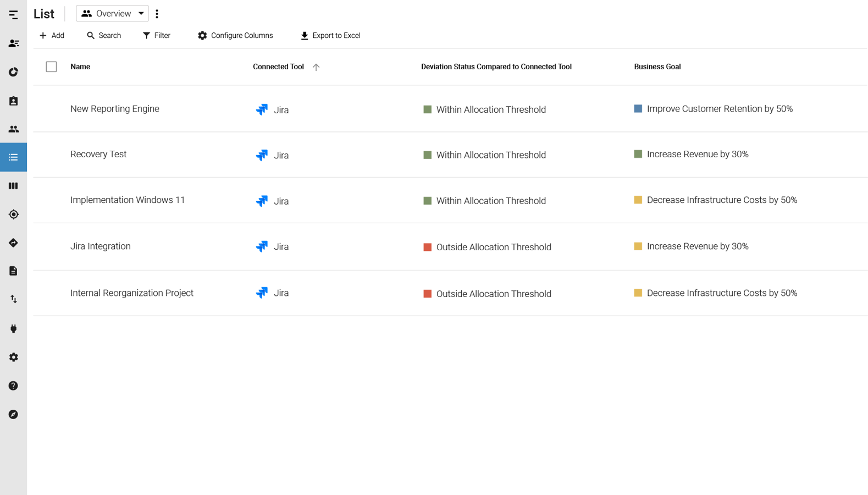The height and width of the screenshot is (495, 868).
Task: Click the board columns icon in sidebar
Action: 13,186
